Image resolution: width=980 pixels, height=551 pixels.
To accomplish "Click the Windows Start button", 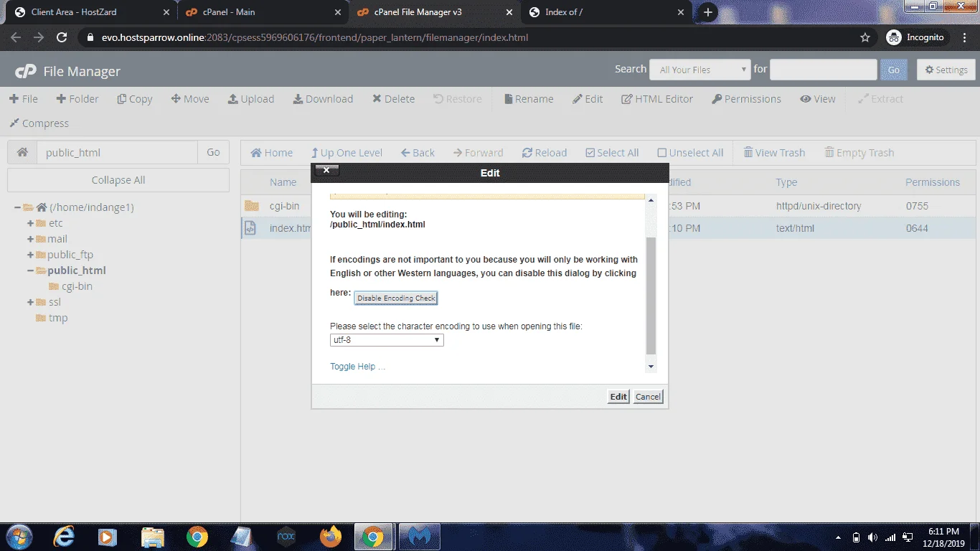I will coord(18,537).
